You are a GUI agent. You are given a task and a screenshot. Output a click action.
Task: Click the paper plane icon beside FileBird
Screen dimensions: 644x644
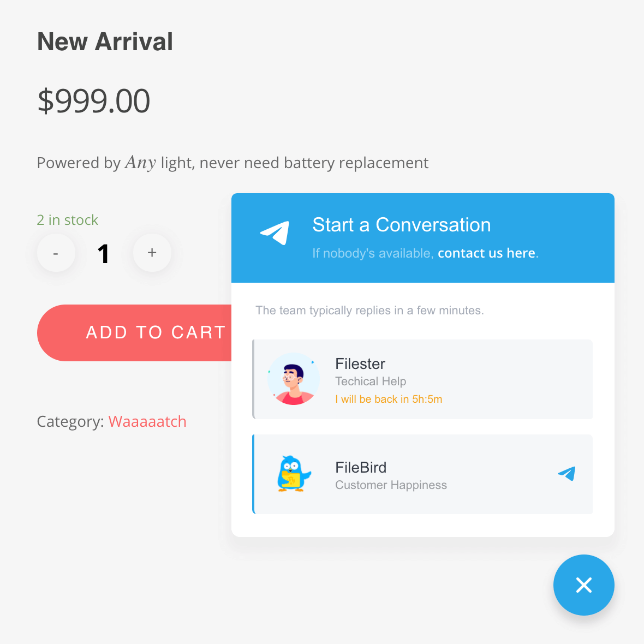(567, 474)
